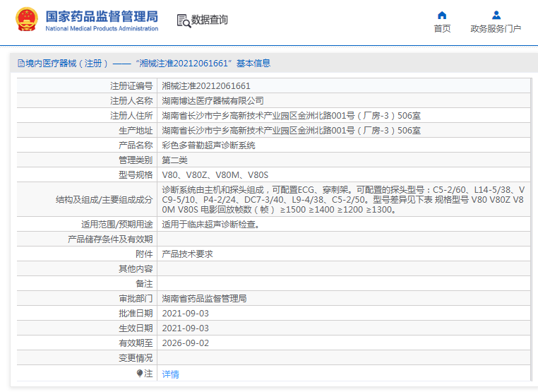This screenshot has width=538, height=392.
Task: Click the 批准日期 row label
Action: [x=136, y=313]
